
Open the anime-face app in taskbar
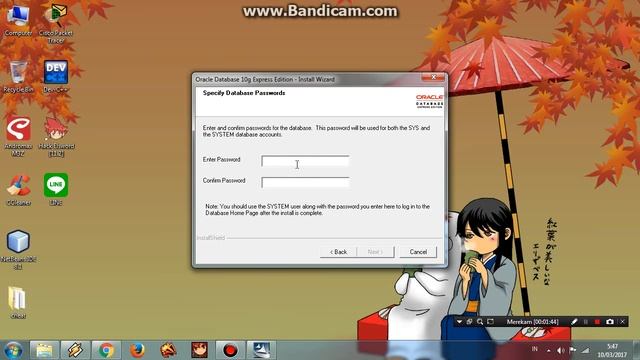(x=199, y=350)
